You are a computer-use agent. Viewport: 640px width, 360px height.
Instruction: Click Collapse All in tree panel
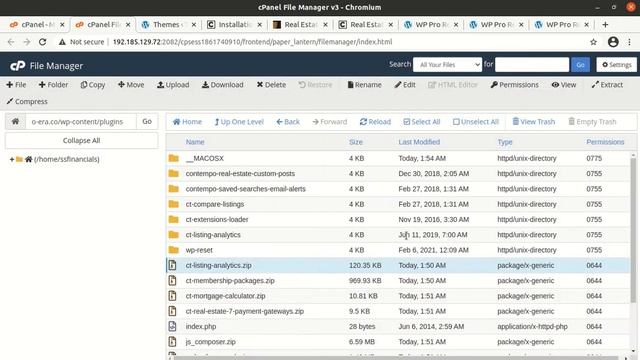[82, 140]
